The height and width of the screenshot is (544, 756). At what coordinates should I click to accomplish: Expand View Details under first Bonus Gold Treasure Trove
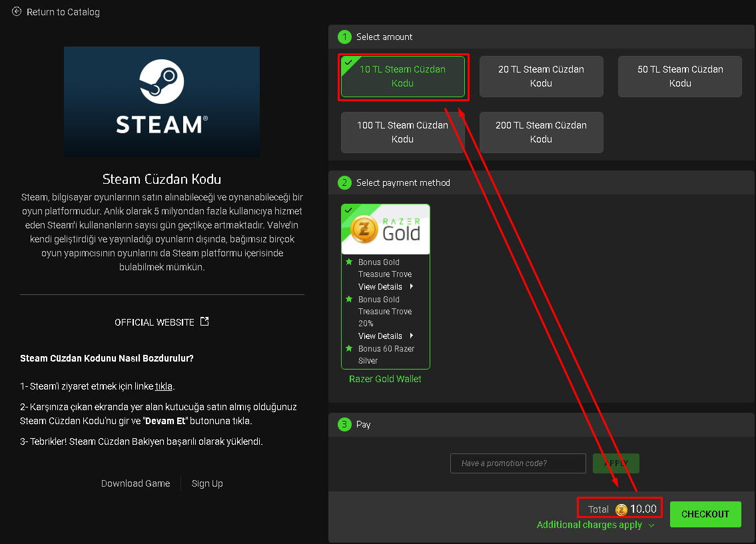pyautogui.click(x=386, y=287)
